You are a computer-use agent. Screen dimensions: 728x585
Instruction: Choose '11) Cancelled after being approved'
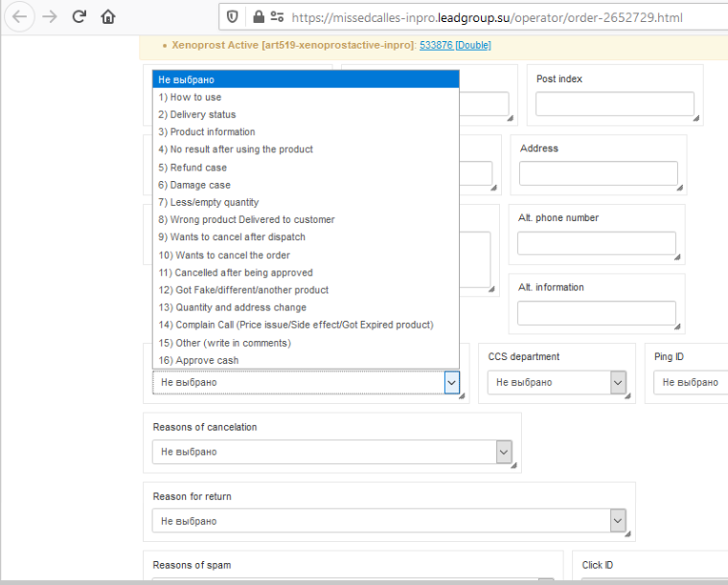point(306,272)
